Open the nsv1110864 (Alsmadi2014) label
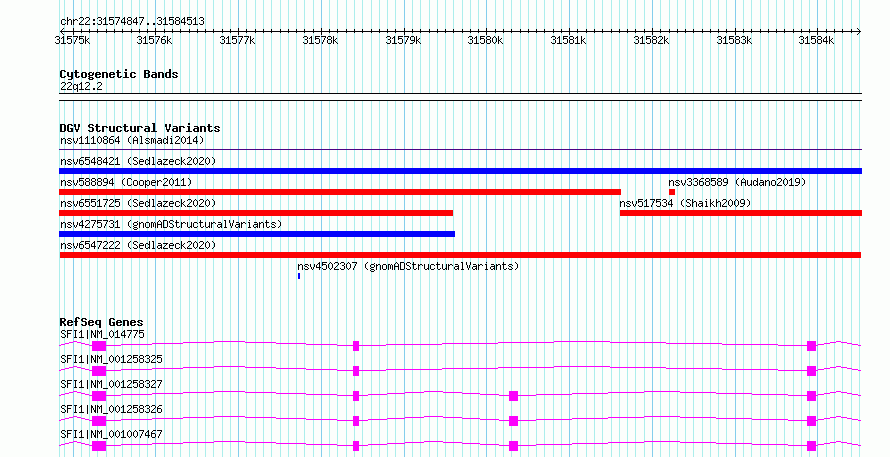 [x=132, y=140]
